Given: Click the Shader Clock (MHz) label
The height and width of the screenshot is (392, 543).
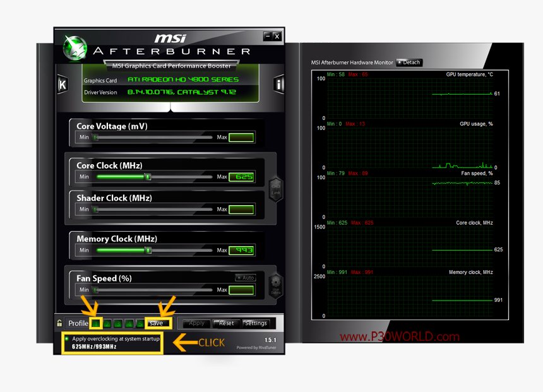Looking at the screenshot, I should pos(114,198).
